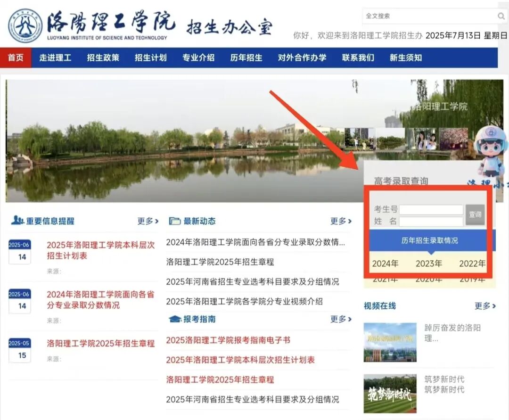509x420 pixels.
Task: Open the 专业介绍 navigation tab
Action: (x=198, y=58)
